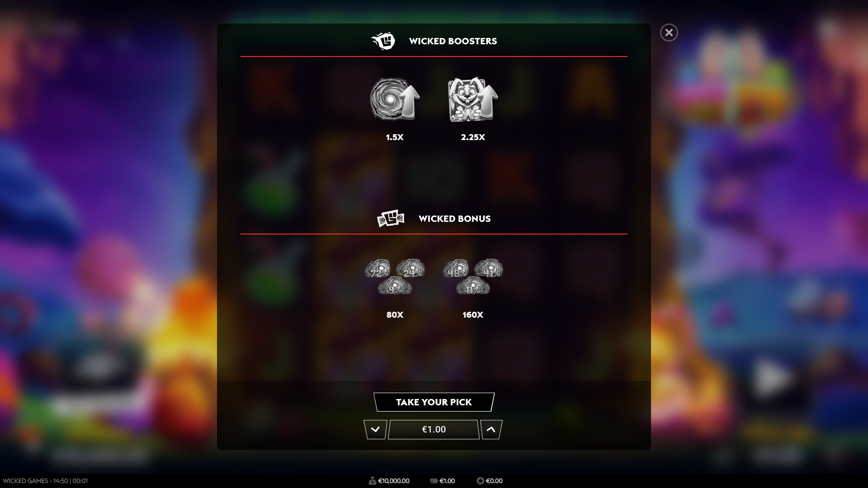Select the 160X bonus label

473,315
